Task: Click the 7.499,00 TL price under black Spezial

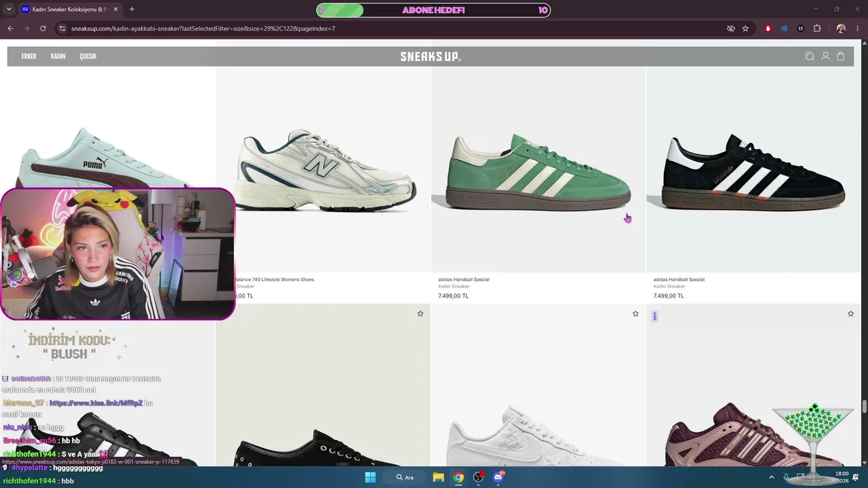Action: click(x=669, y=296)
